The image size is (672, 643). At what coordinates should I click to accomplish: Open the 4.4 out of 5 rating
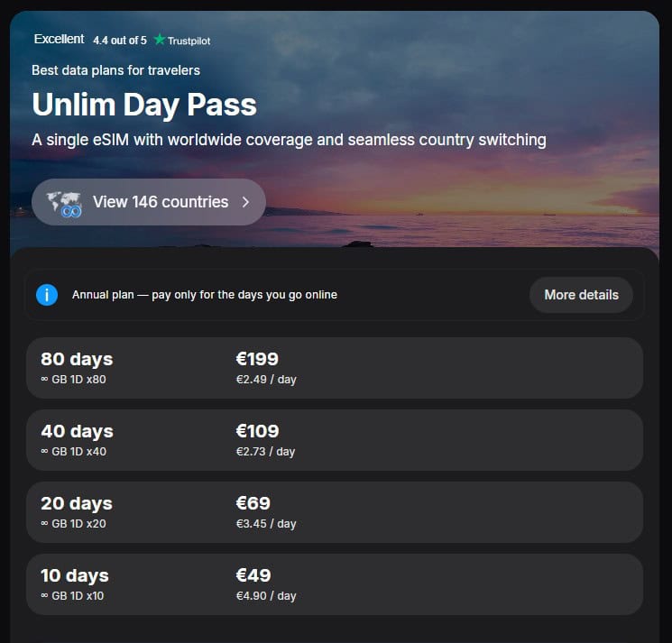(x=119, y=41)
